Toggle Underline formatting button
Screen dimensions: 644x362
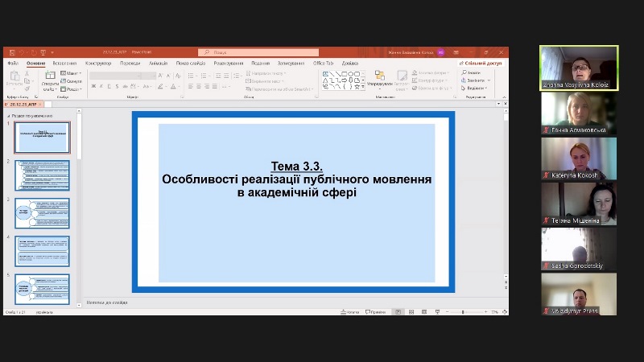click(109, 86)
